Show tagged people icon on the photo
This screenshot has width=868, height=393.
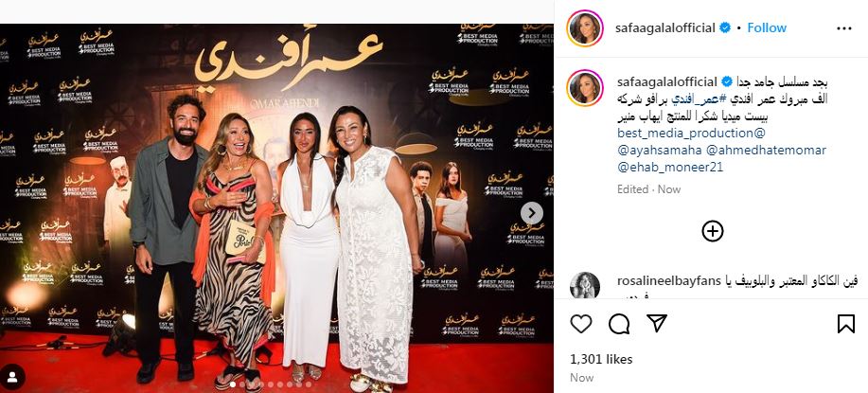(x=12, y=378)
